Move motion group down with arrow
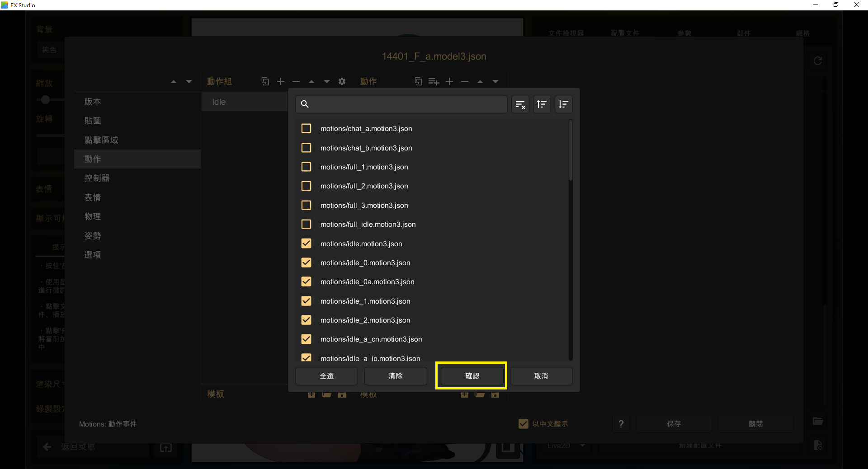Screen dimensions: 868x469 [326, 81]
